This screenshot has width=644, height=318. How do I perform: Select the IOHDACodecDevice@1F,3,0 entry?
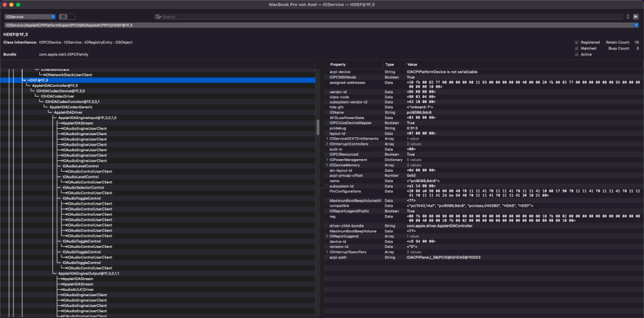pyautogui.click(x=61, y=91)
